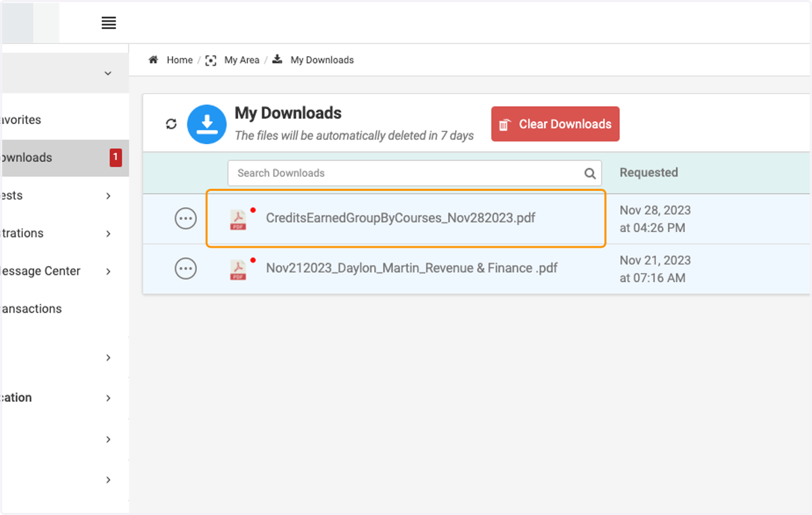Open options menu for Daylon_Martin Revenue file
Image resolution: width=812 pixels, height=515 pixels.
(x=185, y=269)
